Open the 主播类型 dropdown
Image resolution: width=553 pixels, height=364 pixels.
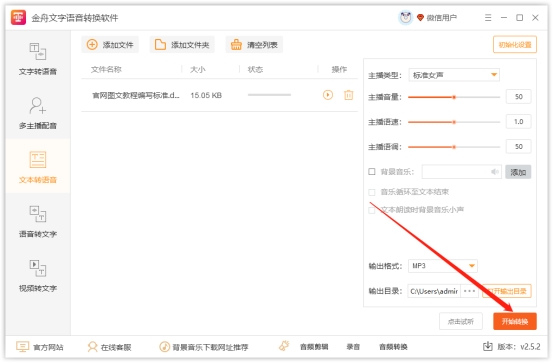pyautogui.click(x=454, y=75)
